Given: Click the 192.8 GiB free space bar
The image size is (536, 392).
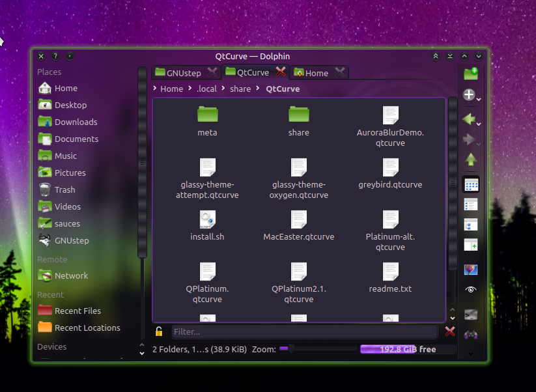Looking at the screenshot, I should coord(408,349).
